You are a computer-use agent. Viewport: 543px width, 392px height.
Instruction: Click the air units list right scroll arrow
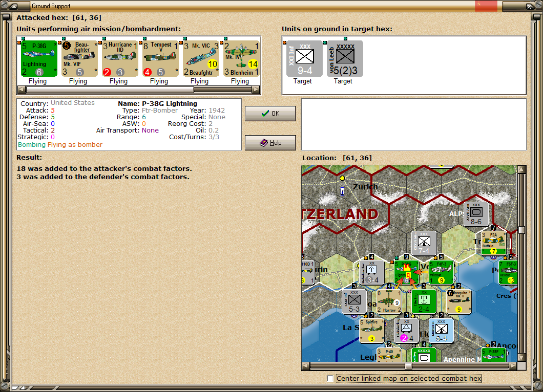click(256, 90)
